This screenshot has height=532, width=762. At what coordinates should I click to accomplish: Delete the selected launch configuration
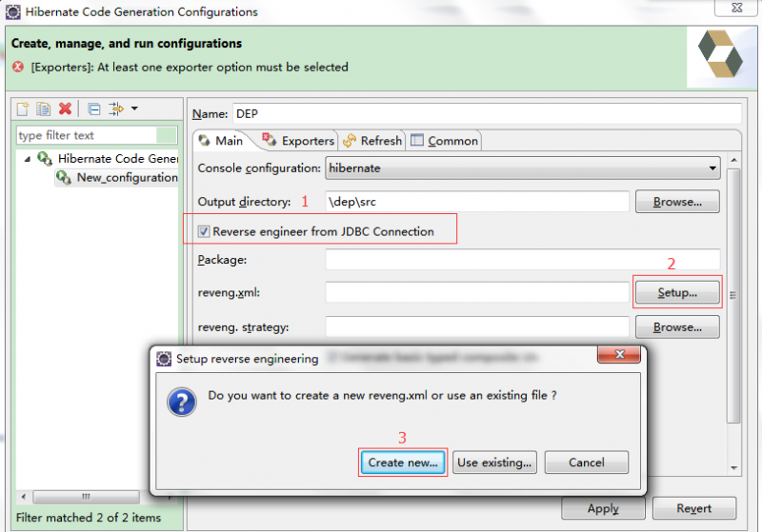click(65, 109)
